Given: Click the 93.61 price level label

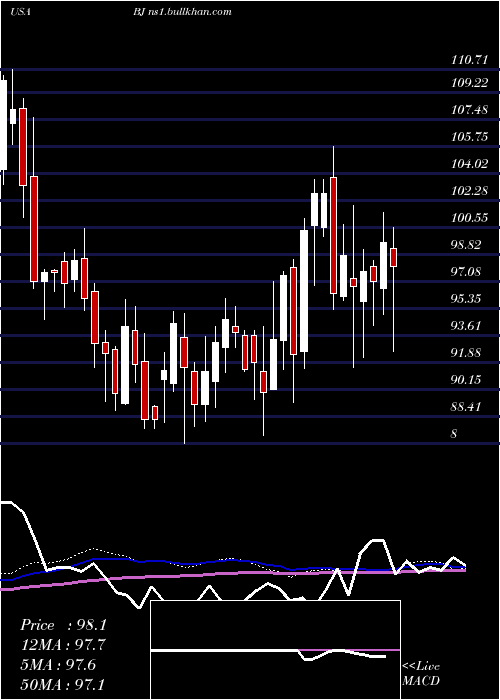Looking at the screenshot, I should pos(466,326).
